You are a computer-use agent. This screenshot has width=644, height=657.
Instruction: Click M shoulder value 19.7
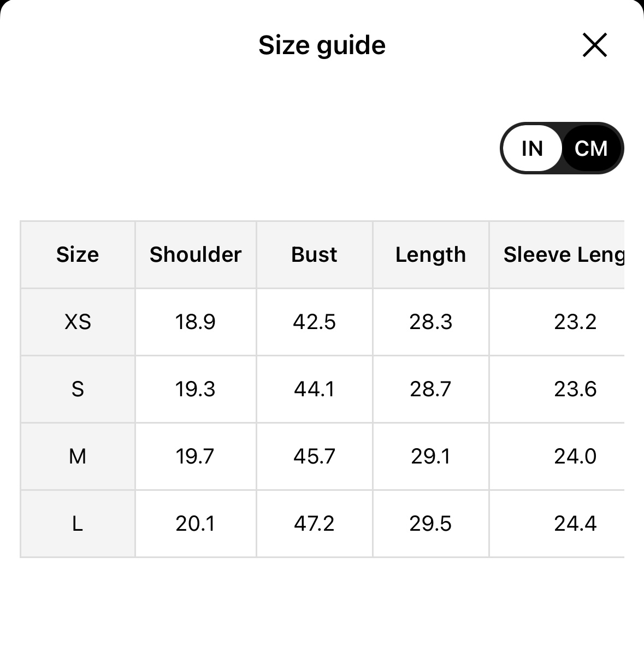(195, 456)
